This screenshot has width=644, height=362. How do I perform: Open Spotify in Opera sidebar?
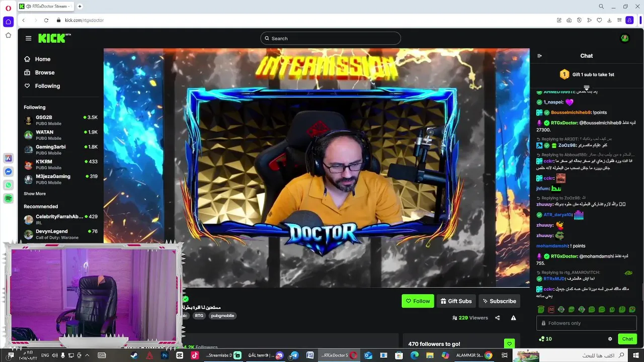tap(8, 199)
